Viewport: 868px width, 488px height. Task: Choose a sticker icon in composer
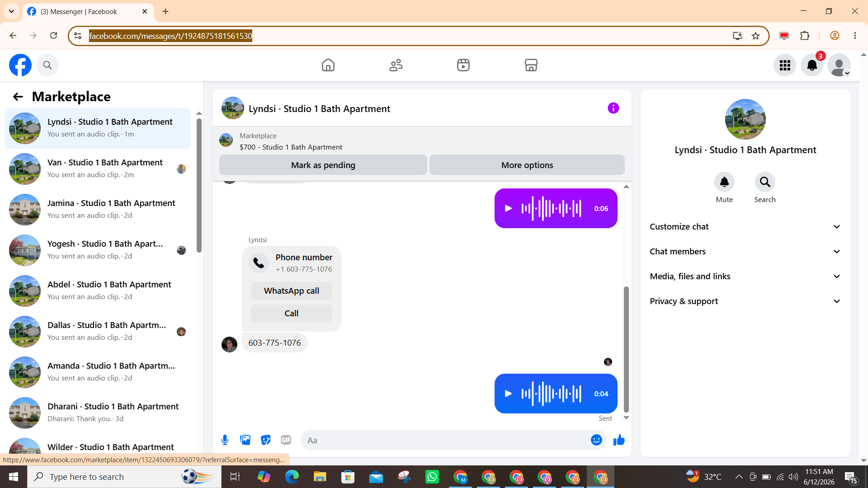pyautogui.click(x=265, y=440)
